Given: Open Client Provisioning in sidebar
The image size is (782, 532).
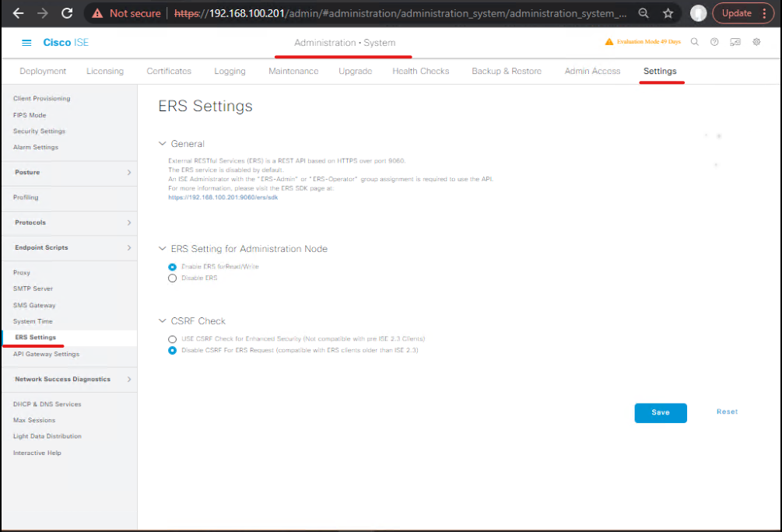Looking at the screenshot, I should click(42, 99).
